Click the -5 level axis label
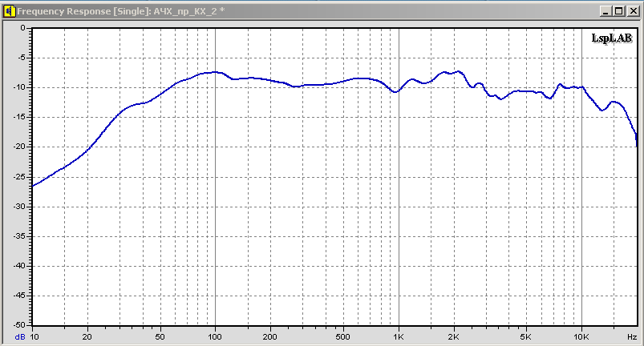 pos(21,58)
